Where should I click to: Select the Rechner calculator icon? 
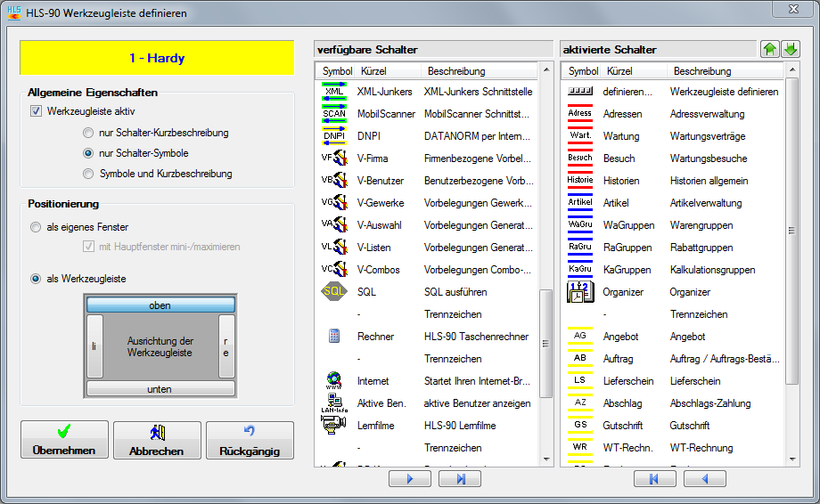334,337
